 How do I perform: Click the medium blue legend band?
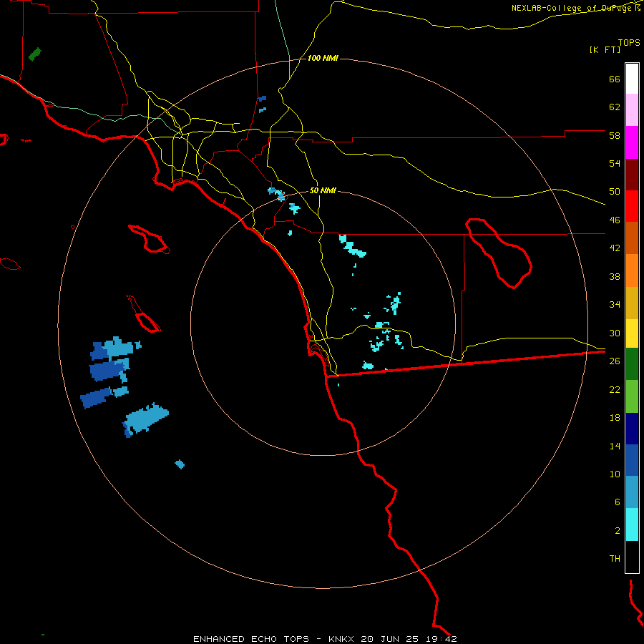(632, 460)
